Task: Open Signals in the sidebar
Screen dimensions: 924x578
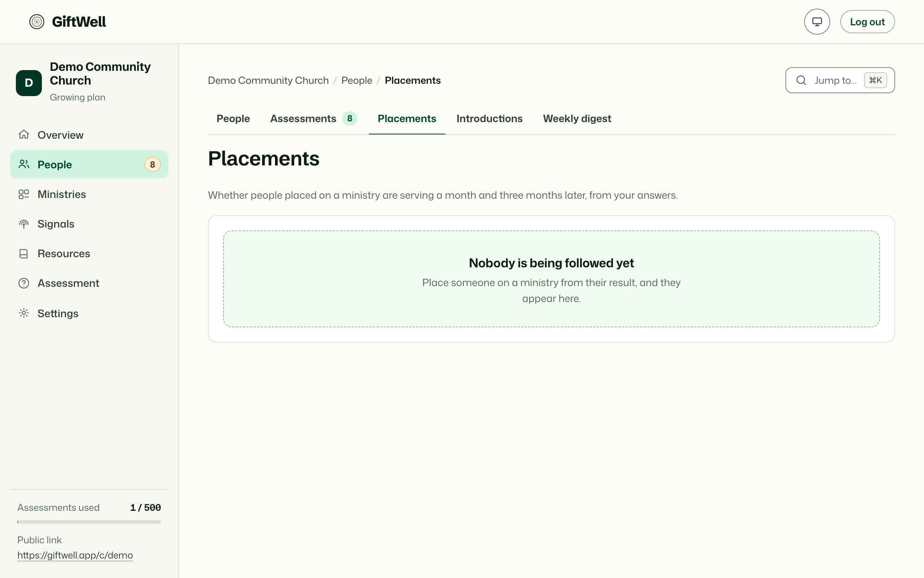Action: [89, 224]
